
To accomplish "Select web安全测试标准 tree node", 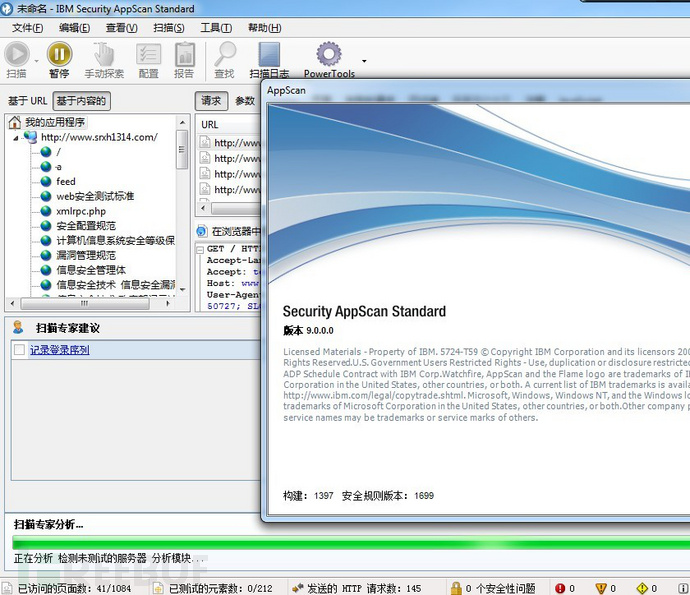I will [x=95, y=196].
